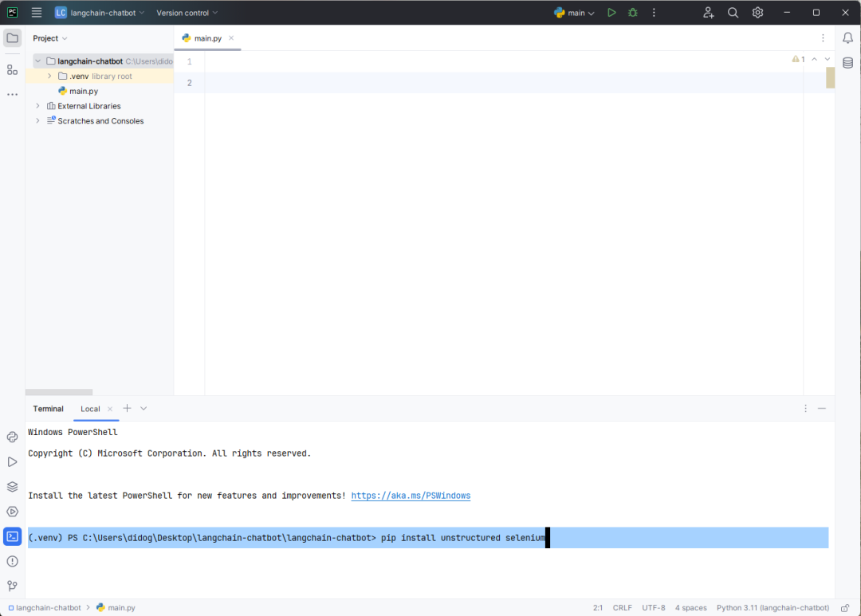
Task: Toggle read-only lock in status bar
Action: pyautogui.click(x=845, y=608)
